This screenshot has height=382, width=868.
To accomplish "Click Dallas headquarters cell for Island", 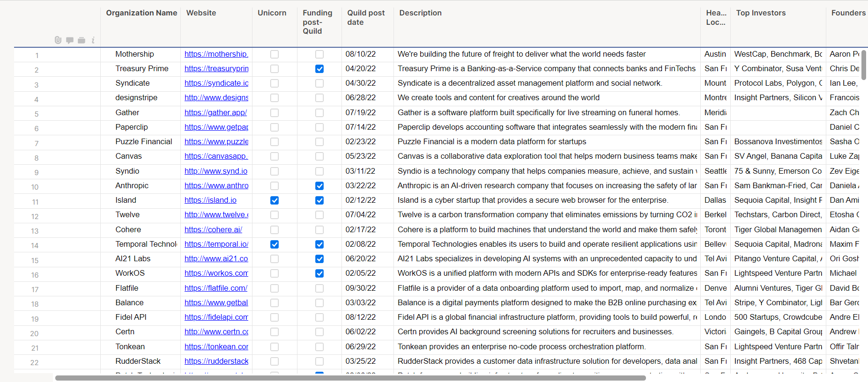I will [715, 200].
